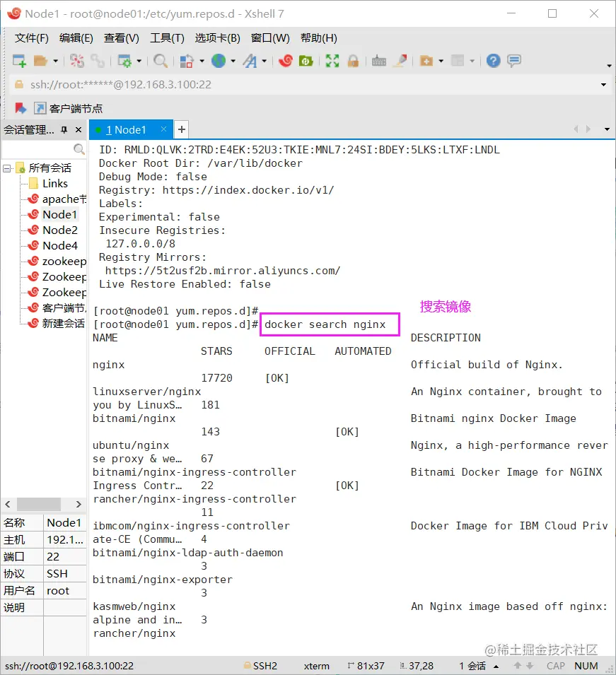Viewport: 616px width, 675px height.
Task: Click the folder-plus toolbar icon
Action: [426, 61]
